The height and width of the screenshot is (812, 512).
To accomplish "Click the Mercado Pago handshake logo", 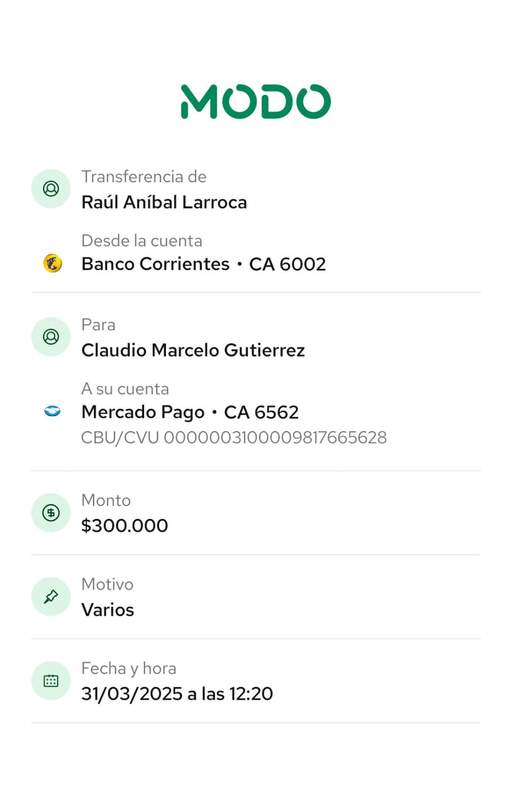I will [52, 411].
